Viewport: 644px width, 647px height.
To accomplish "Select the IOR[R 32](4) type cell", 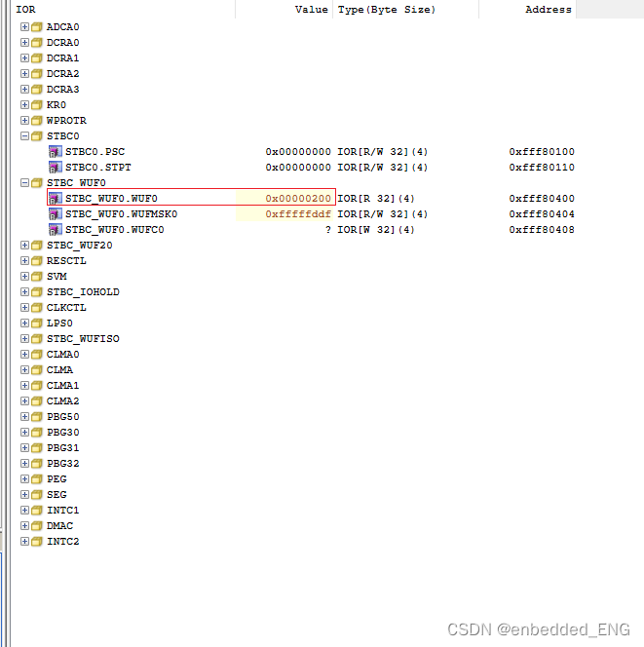I will 376,199.
